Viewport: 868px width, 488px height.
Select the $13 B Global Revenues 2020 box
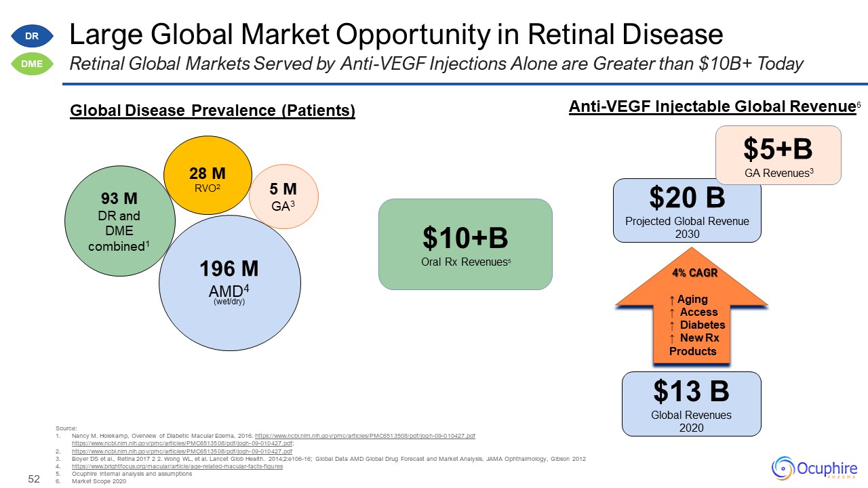(691, 403)
